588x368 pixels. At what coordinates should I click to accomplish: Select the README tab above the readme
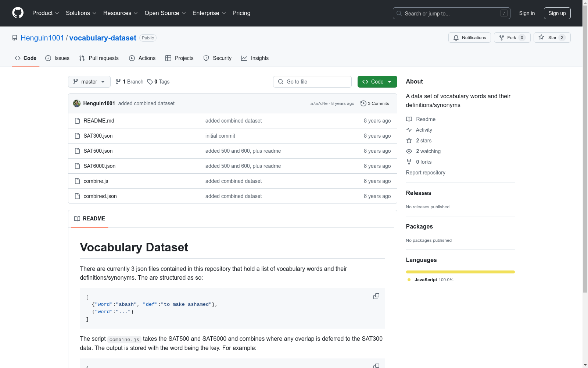(x=90, y=219)
